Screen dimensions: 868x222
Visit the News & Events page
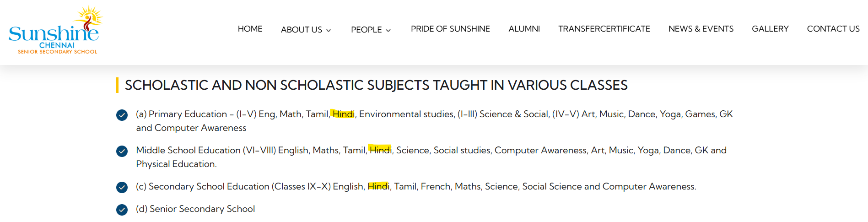(701, 29)
